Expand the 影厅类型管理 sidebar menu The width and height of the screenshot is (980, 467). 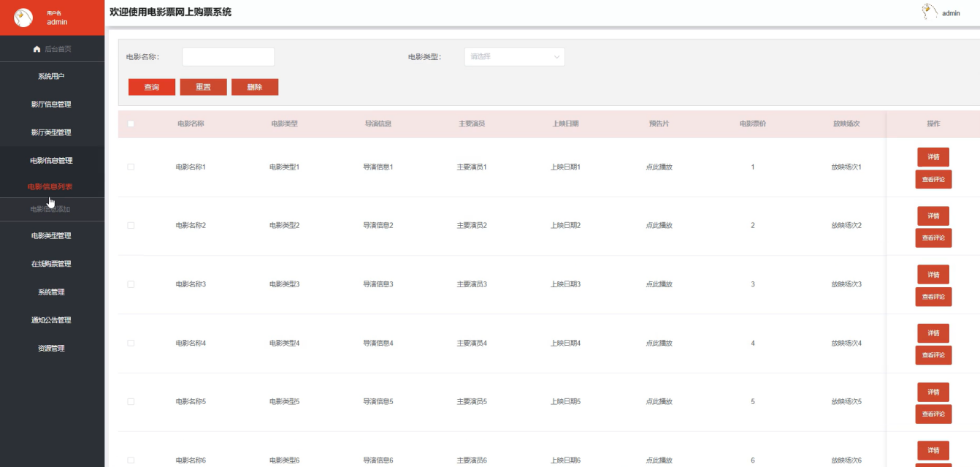coord(53,132)
